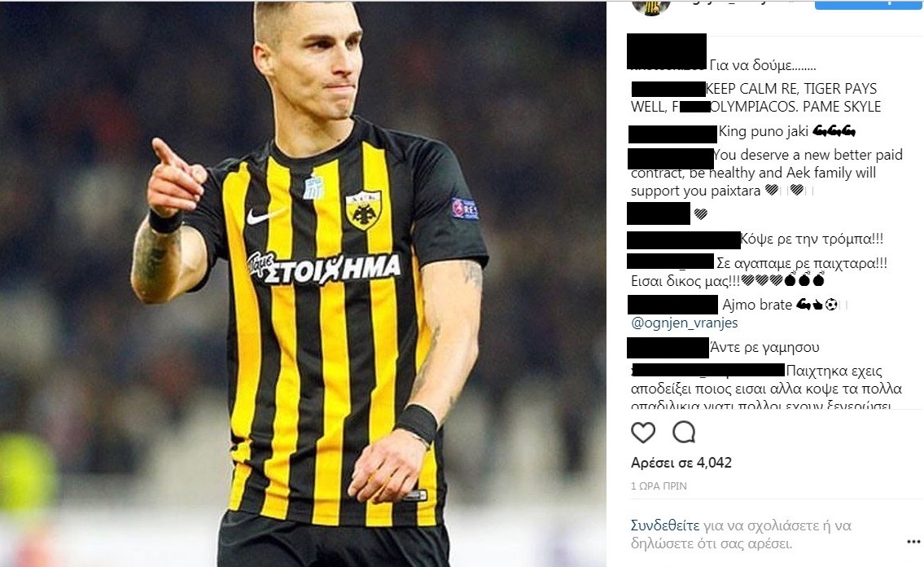The width and height of the screenshot is (924, 567).
Task: Click the football player photo
Action: (x=303, y=283)
